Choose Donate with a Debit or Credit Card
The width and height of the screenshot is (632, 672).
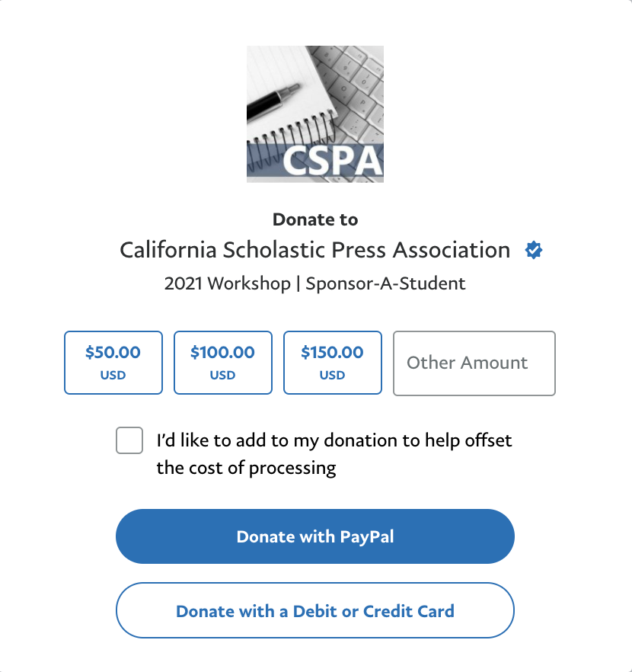[x=315, y=610]
